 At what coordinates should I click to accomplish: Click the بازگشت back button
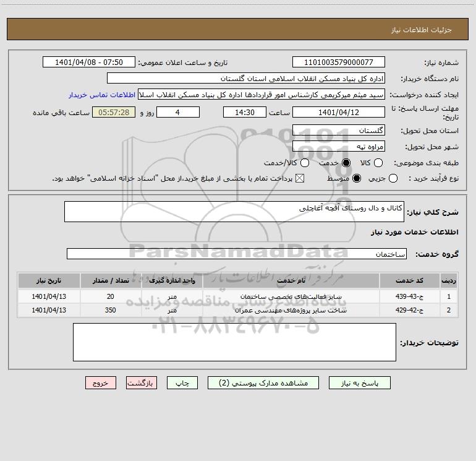(142, 383)
